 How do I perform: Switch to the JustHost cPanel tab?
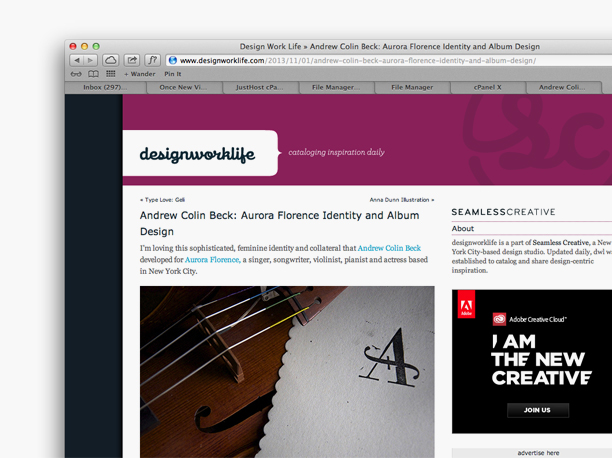coord(260,87)
